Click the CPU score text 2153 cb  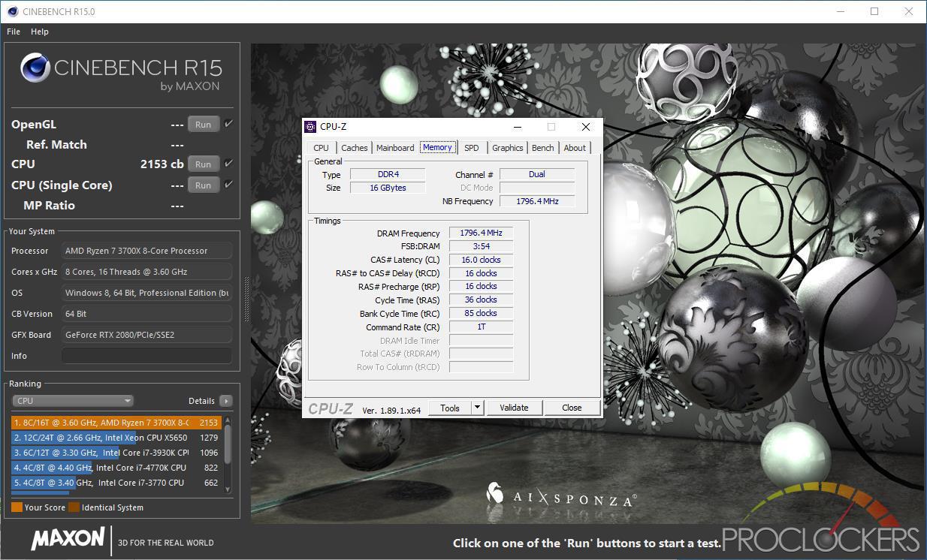162,164
